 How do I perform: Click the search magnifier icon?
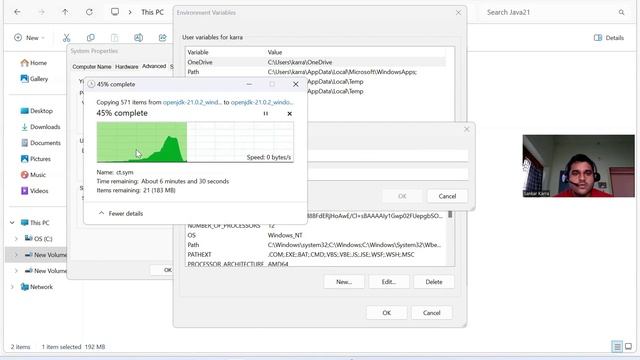[621, 13]
